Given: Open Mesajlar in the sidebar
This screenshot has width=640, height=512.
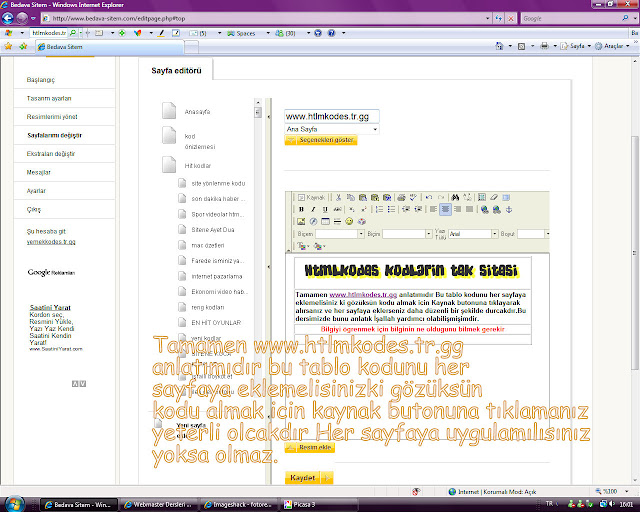Looking at the screenshot, I should [x=38, y=172].
